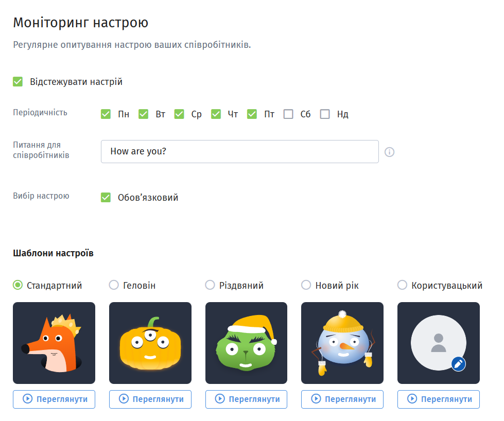This screenshot has height=421, width=504.
Task: Click the snowman Новий рік thumbnail
Action: [x=342, y=343]
